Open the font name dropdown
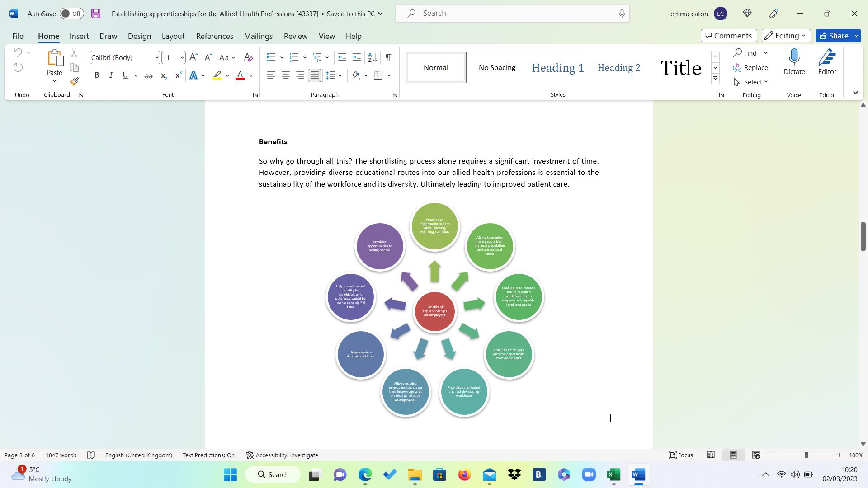Image resolution: width=868 pixels, height=488 pixels. (x=156, y=58)
